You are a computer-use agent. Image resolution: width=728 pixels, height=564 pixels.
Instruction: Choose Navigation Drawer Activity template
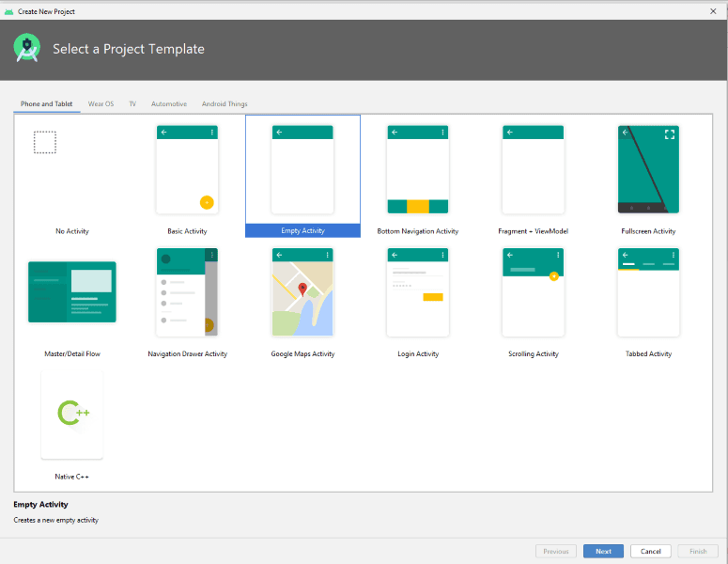click(187, 292)
